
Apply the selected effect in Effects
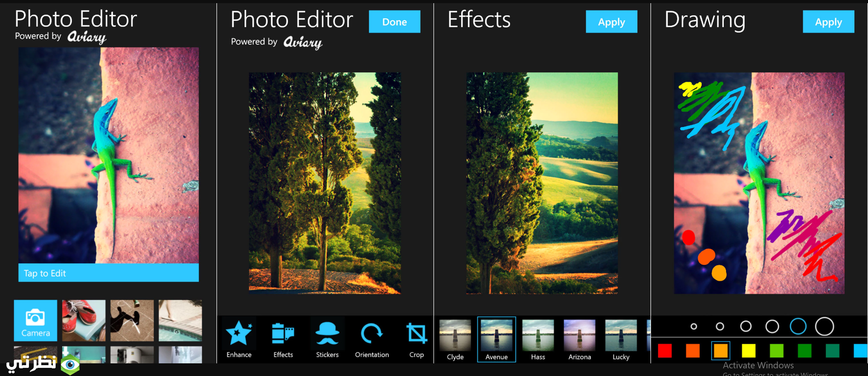click(x=611, y=22)
